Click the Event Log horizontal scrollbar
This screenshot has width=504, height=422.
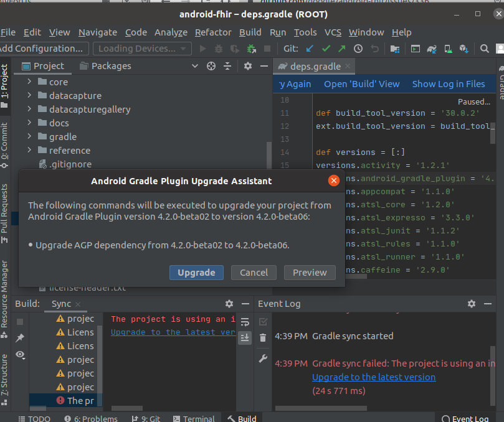[321, 408]
